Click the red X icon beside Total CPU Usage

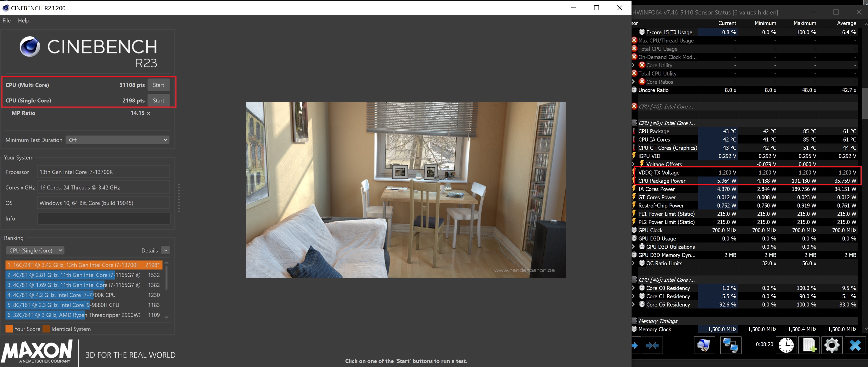634,48
